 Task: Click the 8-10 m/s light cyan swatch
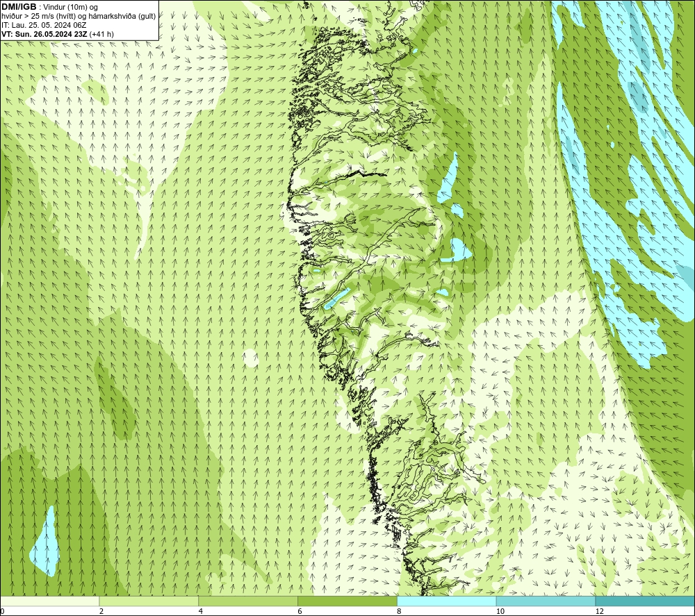[x=447, y=601]
